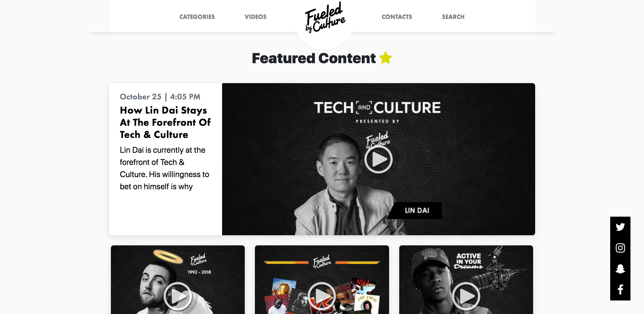Go to the Videos menu item
Image resolution: width=644 pixels, height=314 pixels.
pos(255,17)
